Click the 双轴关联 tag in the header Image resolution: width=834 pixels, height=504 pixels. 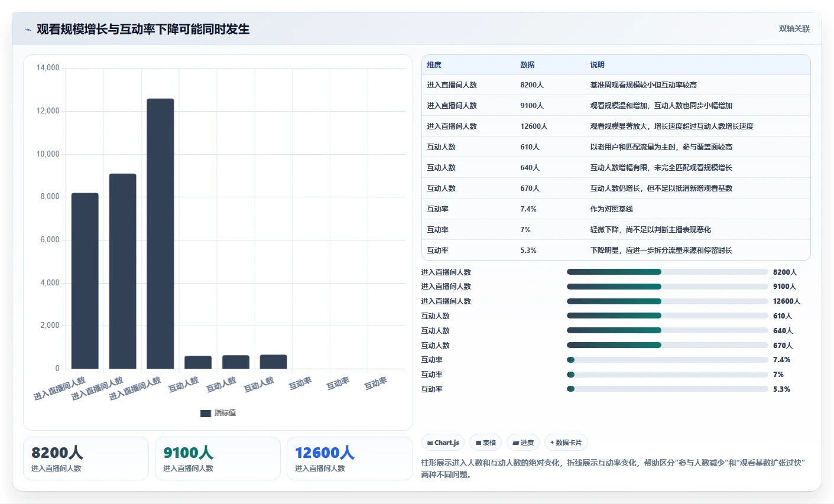tap(794, 28)
